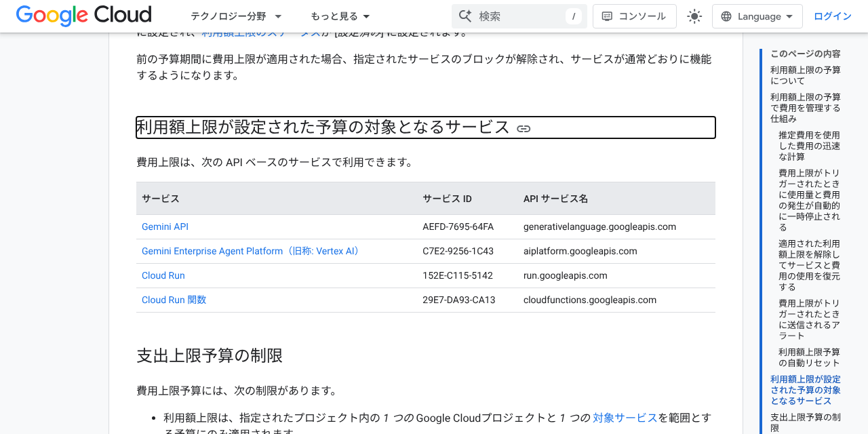Open the Language dropdown

pyautogui.click(x=757, y=16)
